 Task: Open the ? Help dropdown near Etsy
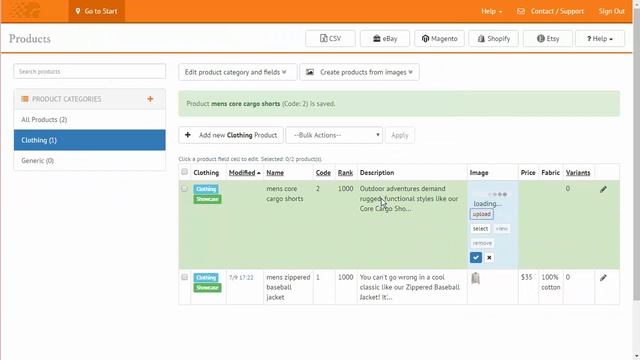pyautogui.click(x=600, y=38)
